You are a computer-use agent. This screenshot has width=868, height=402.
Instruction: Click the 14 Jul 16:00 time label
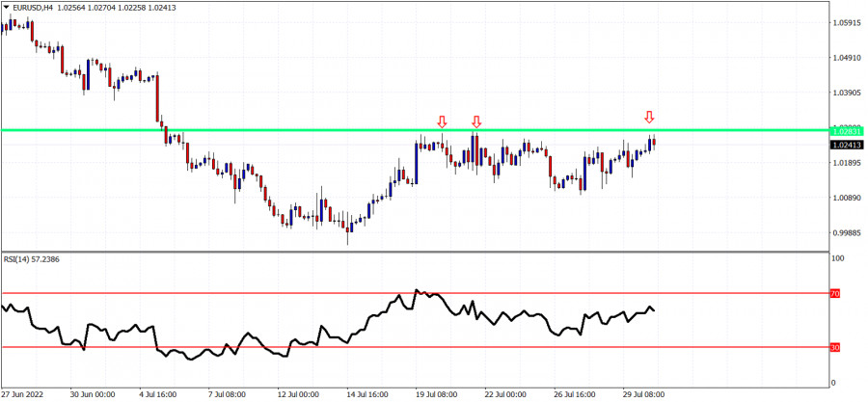coord(366,394)
